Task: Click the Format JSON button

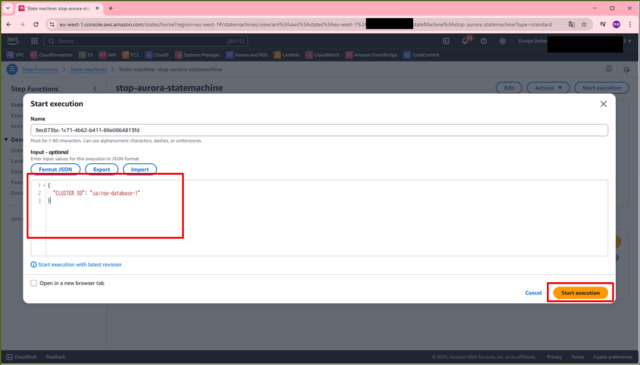Action: tap(56, 169)
